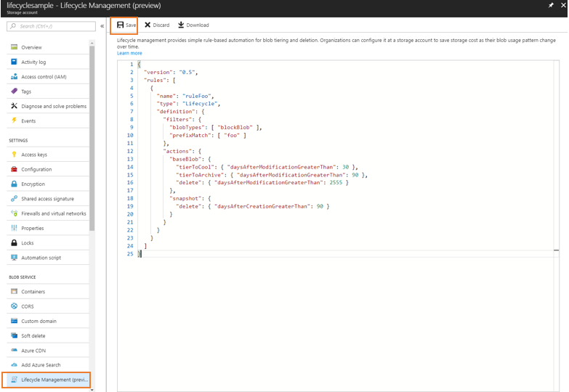Click the sidebar scroll up arrow
The image size is (569, 392).
pos(92,43)
